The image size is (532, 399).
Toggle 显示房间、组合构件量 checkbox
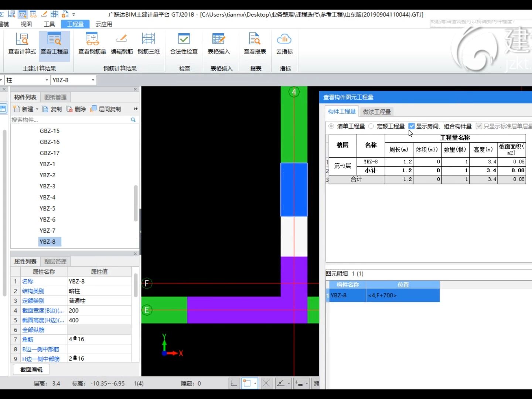pos(412,126)
